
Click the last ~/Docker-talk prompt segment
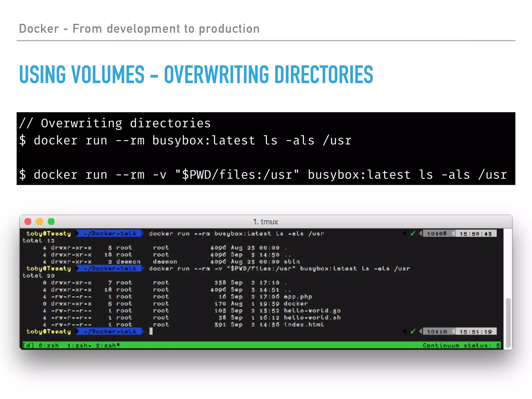click(x=110, y=331)
